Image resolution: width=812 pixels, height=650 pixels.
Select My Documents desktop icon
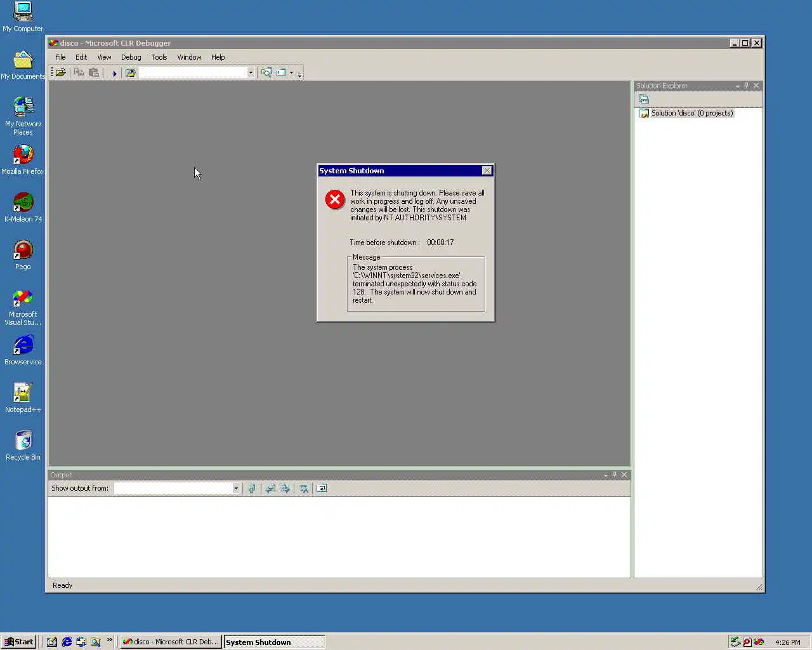tap(23, 65)
